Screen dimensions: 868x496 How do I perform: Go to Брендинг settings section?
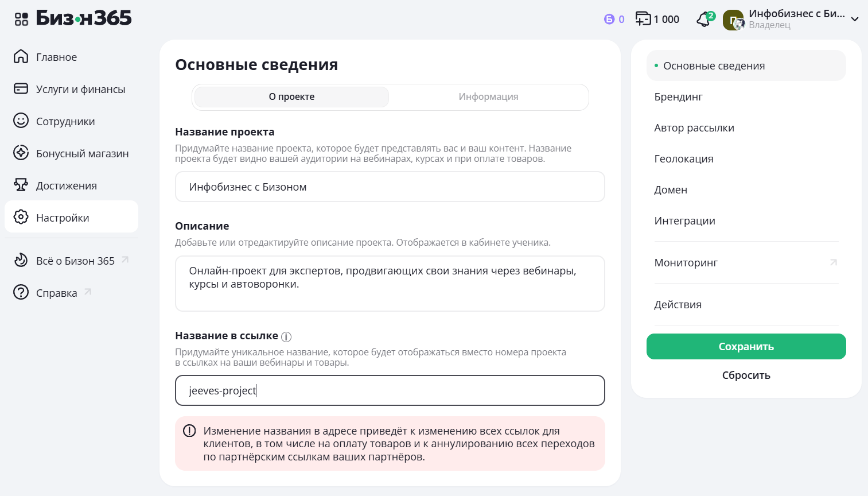(678, 97)
